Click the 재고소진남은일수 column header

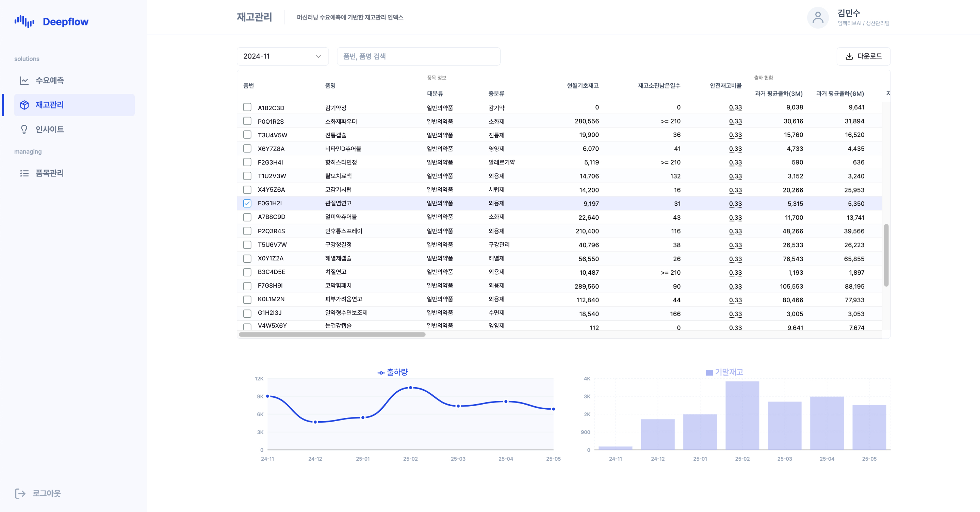659,86
